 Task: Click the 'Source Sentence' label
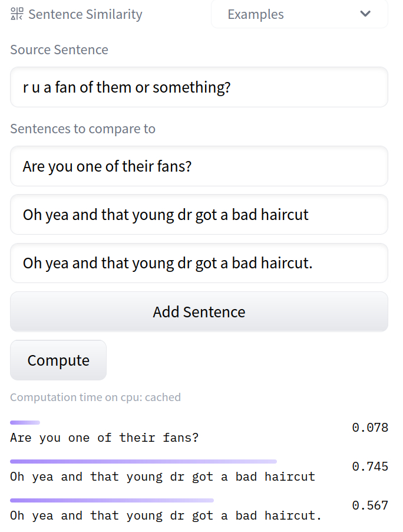[59, 50]
